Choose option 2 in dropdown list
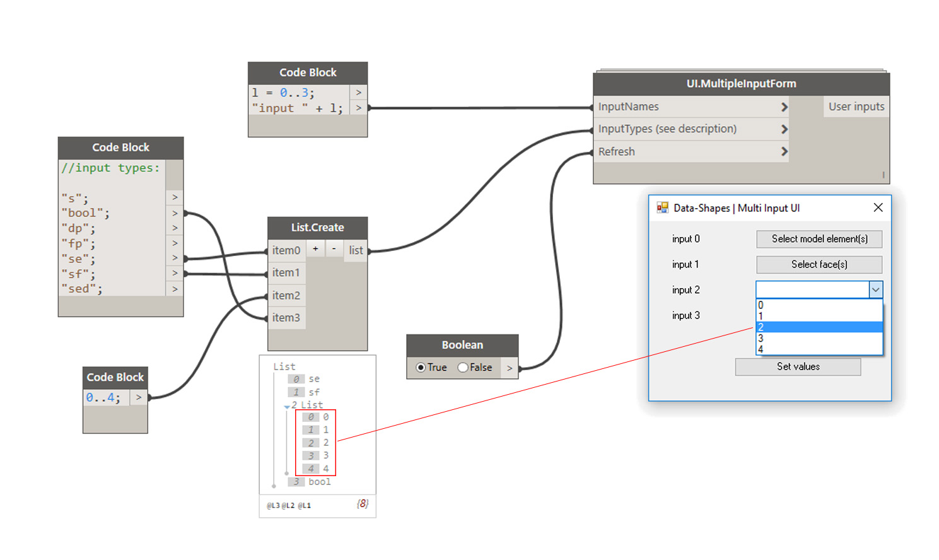Viewport: 939px width, 560px height. 819,327
